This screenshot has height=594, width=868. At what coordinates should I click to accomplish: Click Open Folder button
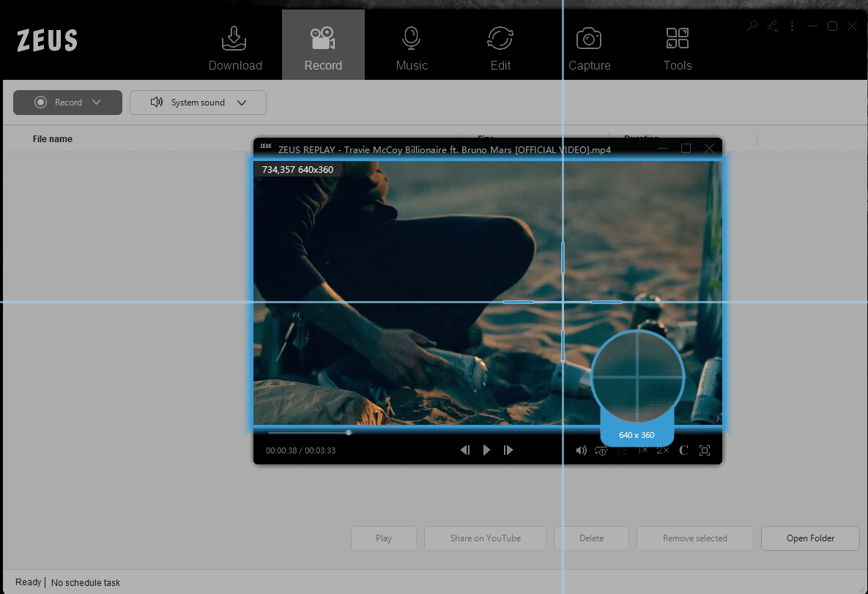pos(810,538)
